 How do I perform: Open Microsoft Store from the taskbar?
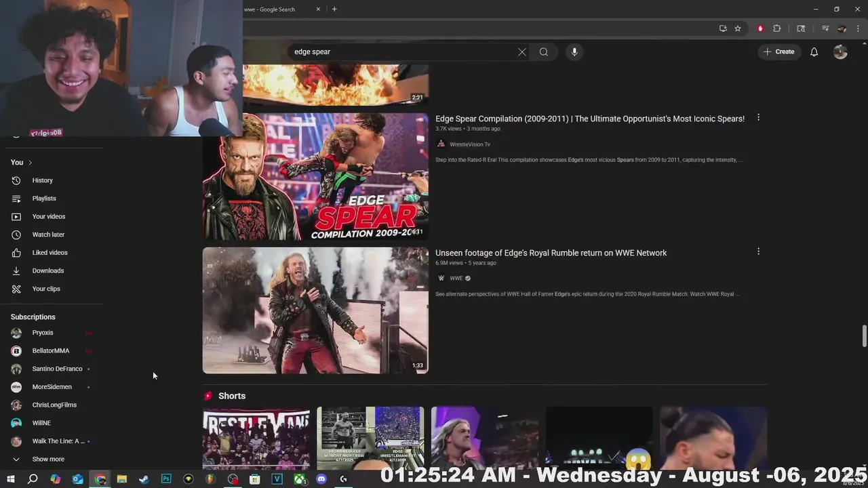tap(255, 479)
